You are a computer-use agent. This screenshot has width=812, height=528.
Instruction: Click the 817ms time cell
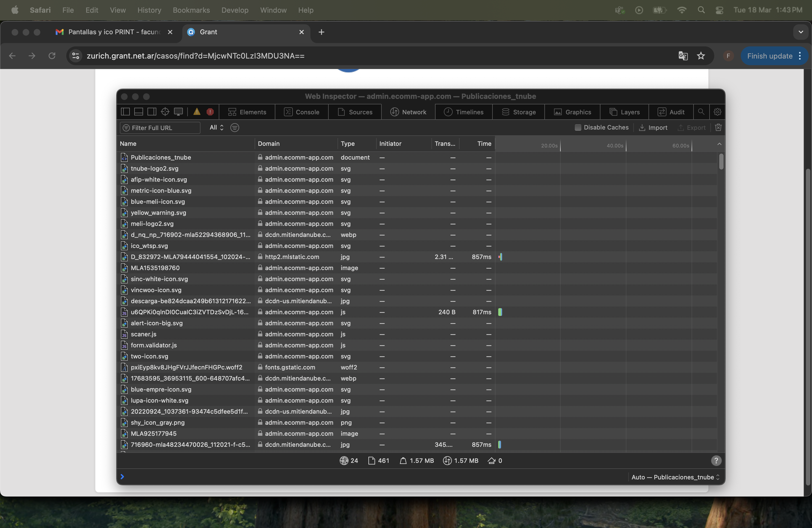click(x=482, y=312)
